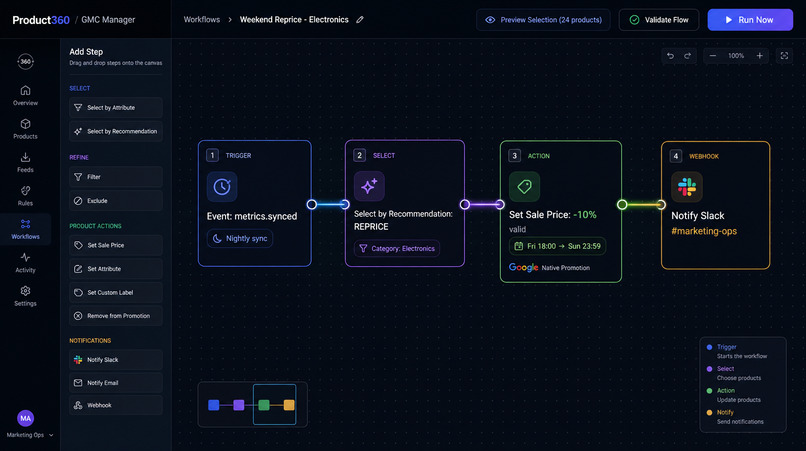Image resolution: width=806 pixels, height=451 pixels.
Task: Click the orange Webhook square in the minimap
Action: tap(289, 405)
